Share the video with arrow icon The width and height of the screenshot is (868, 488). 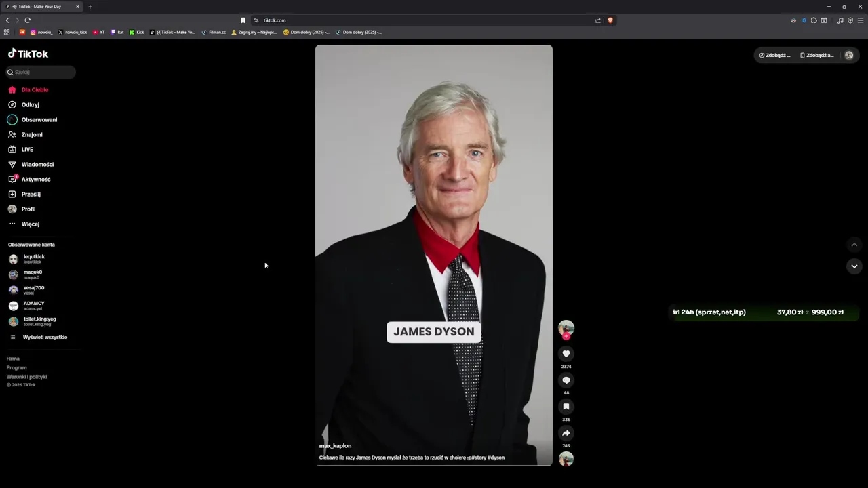click(566, 433)
